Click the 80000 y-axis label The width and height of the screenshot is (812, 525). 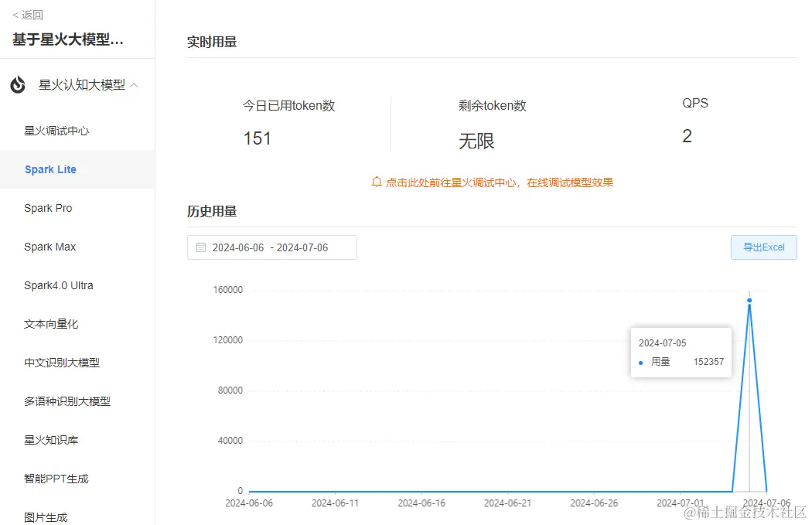(230, 390)
